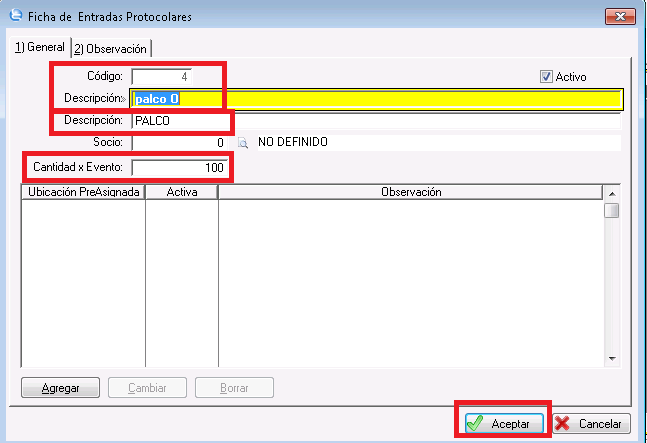Click the grid scrollbar up arrow
Screen dimensions: 647x443
(611, 192)
